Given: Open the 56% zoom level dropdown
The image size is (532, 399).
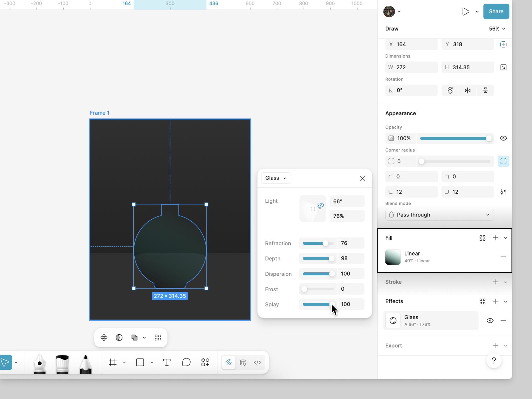Looking at the screenshot, I should pos(497,29).
